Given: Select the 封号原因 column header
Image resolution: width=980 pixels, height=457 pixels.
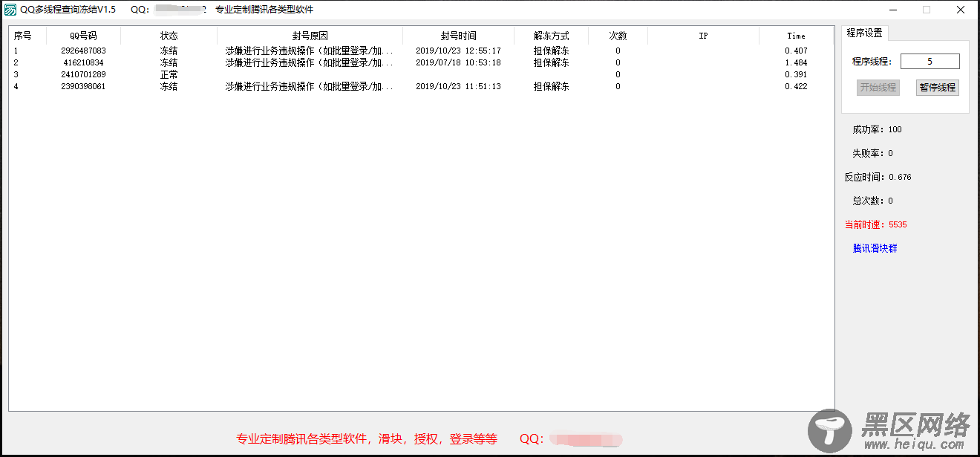Looking at the screenshot, I should [310, 36].
